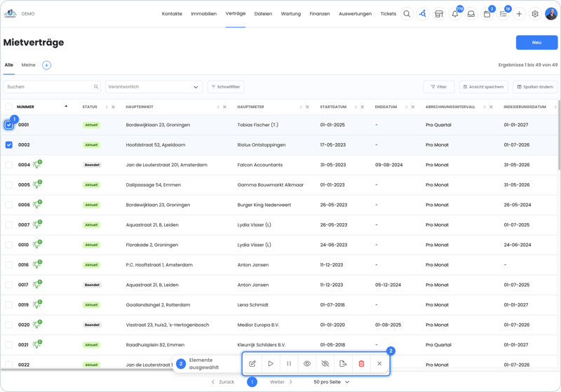Click the export icon in bulk toolbar
This screenshot has height=392, width=561.
[343, 364]
